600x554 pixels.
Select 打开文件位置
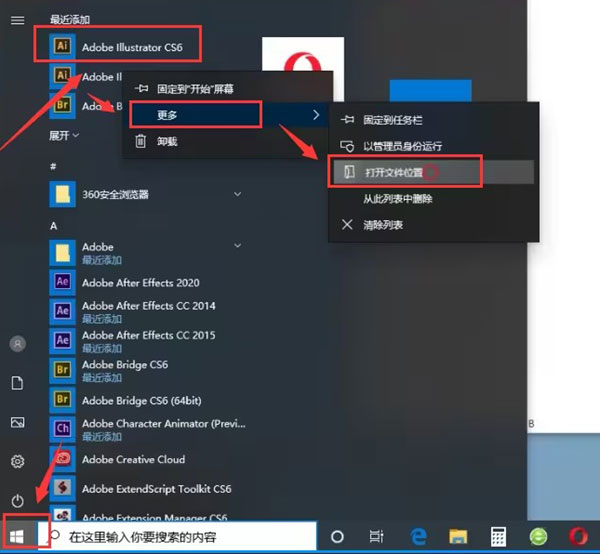click(434, 172)
